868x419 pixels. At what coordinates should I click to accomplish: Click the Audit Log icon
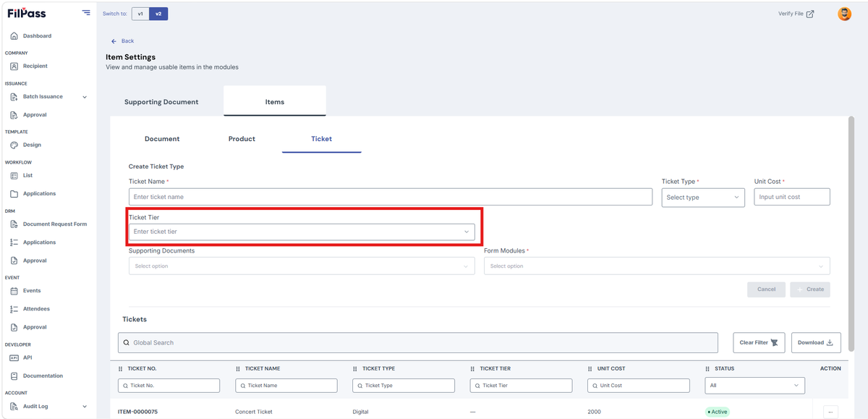pos(14,406)
